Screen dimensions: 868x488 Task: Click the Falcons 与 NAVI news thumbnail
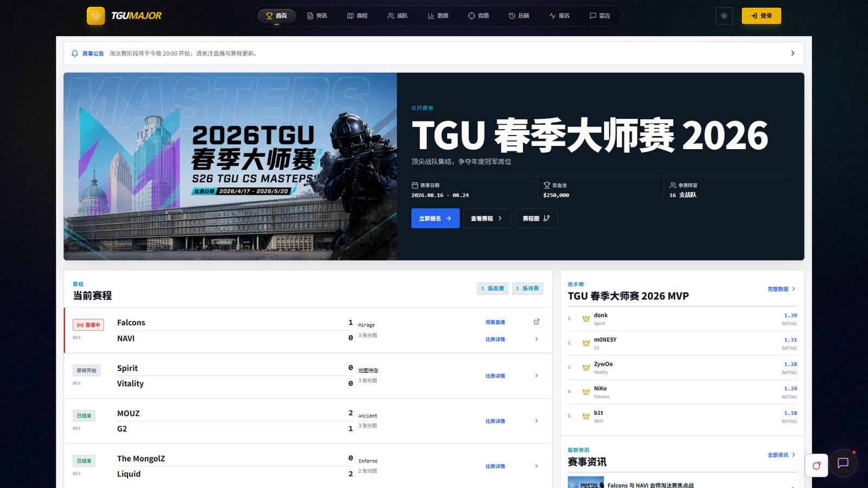tap(586, 482)
